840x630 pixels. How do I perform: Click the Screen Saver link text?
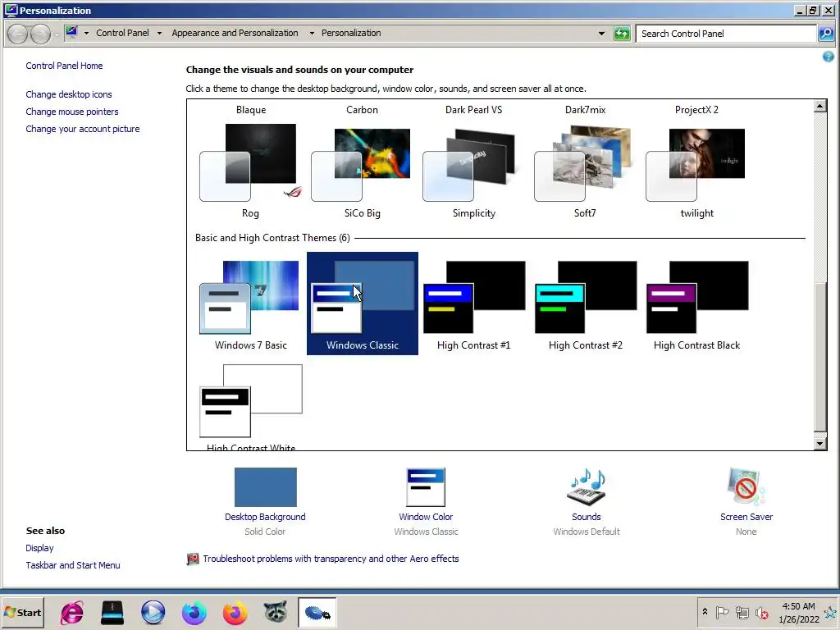click(746, 517)
